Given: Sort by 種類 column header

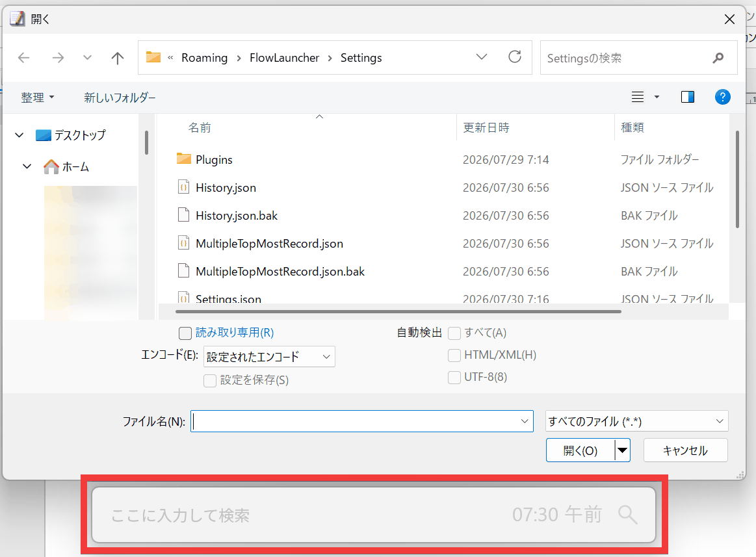Looking at the screenshot, I should (x=632, y=127).
